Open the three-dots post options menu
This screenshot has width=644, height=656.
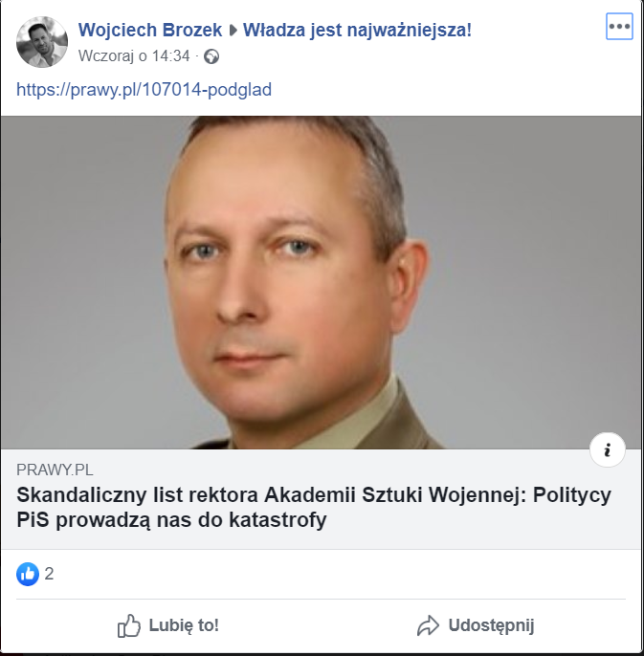(619, 27)
